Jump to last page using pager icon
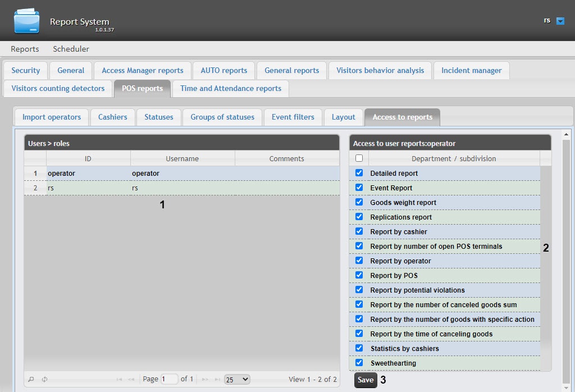Screen dimensions: 575x392 (x=217, y=380)
